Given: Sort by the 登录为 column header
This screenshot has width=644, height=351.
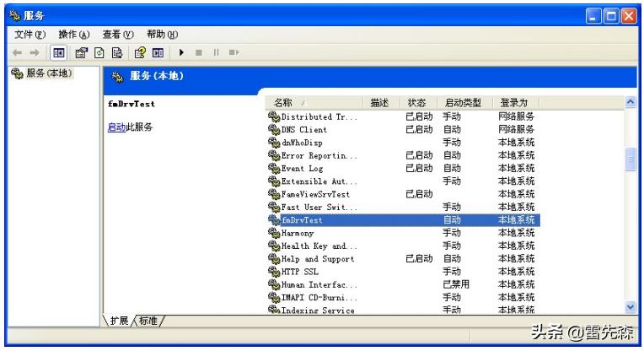Looking at the screenshot, I should (x=516, y=103).
